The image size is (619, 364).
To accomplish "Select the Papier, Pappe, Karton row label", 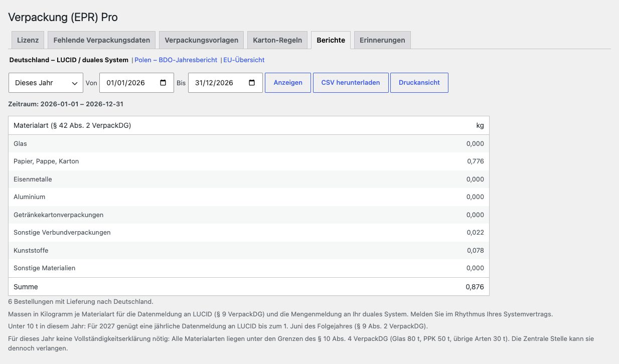I will tap(46, 161).
